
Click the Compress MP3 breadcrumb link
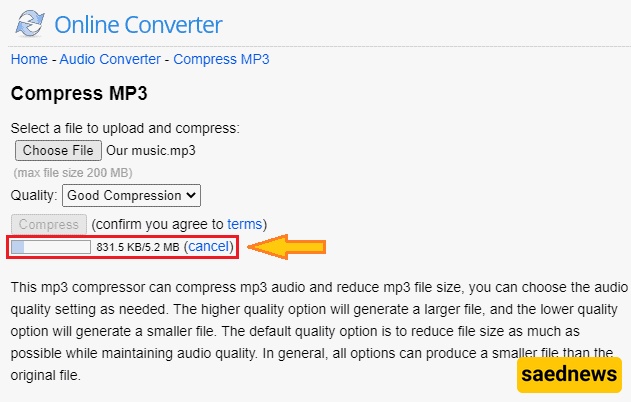pos(221,59)
